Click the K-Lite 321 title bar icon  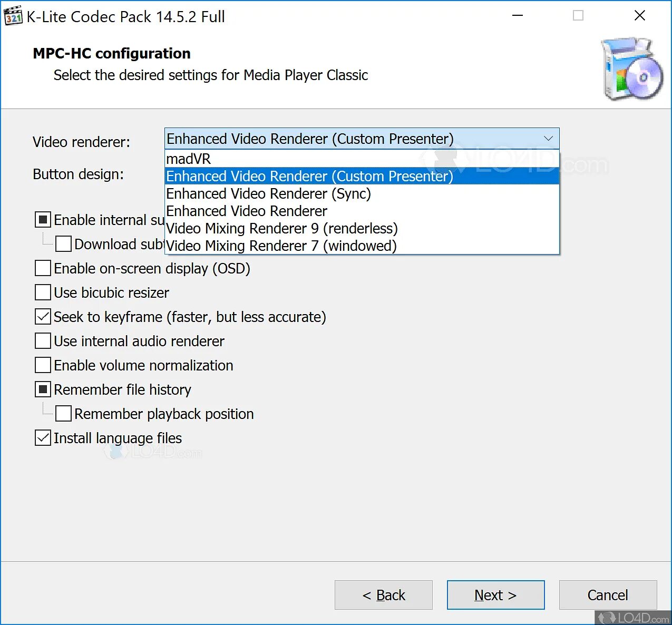pyautogui.click(x=13, y=16)
